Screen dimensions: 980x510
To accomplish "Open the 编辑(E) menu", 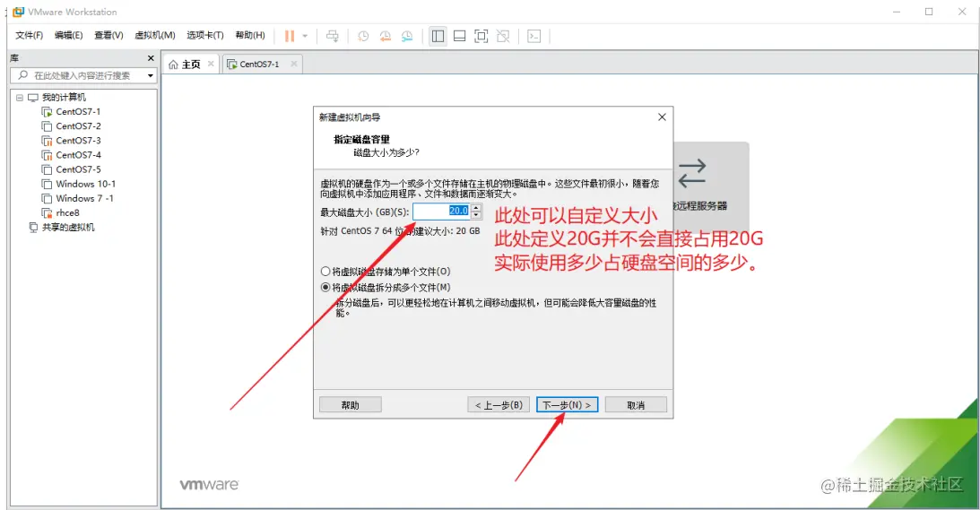I will 69,36.
